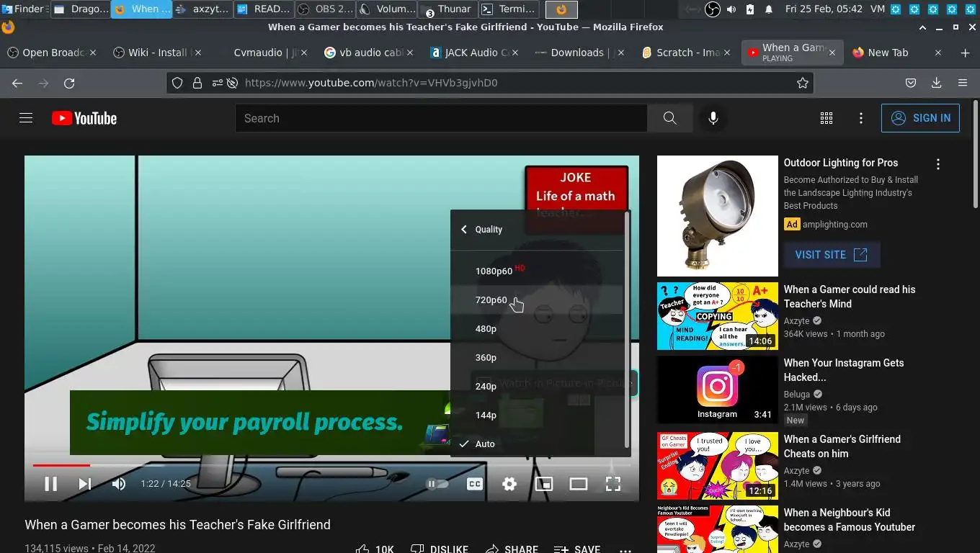Reload the current page
980x553 pixels.
pyautogui.click(x=69, y=83)
